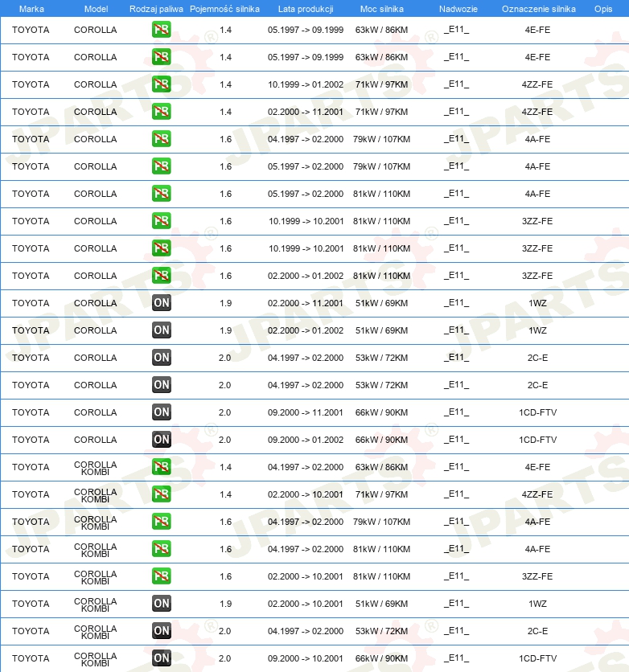
Task: Click the Oznaczenie silnika column header
Action: click(x=539, y=9)
